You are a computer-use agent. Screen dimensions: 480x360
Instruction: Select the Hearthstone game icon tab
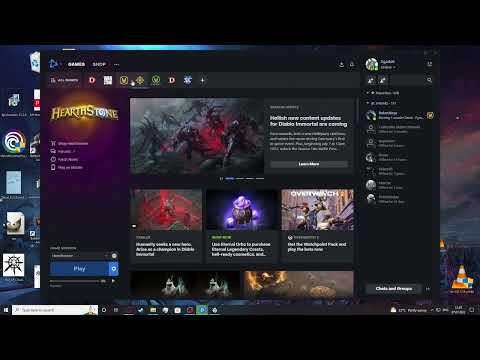[140, 80]
